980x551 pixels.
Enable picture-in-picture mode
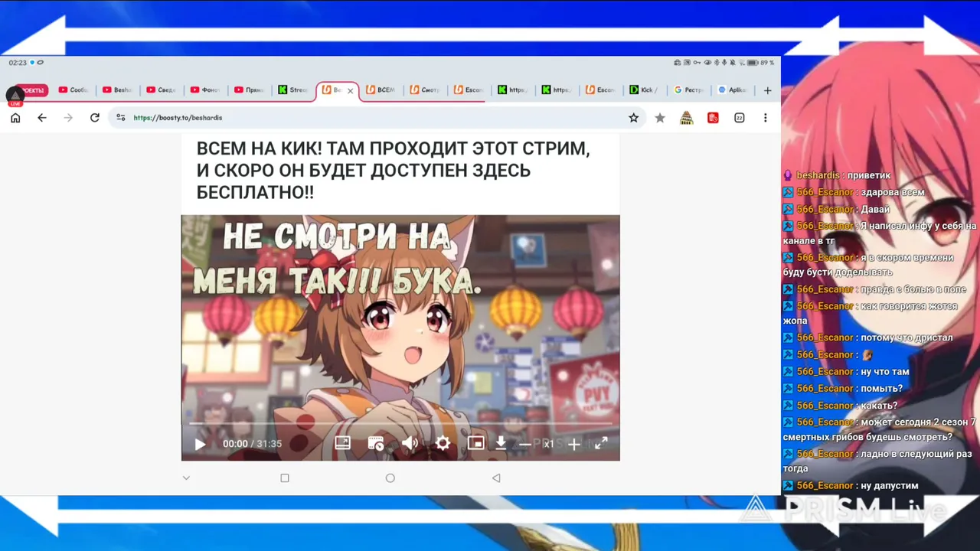click(x=475, y=443)
